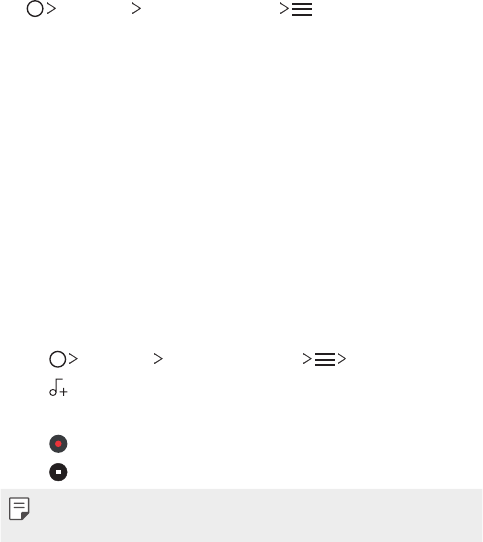Click the empty gray note bar area
483x542 pixels.
[x=256, y=515]
